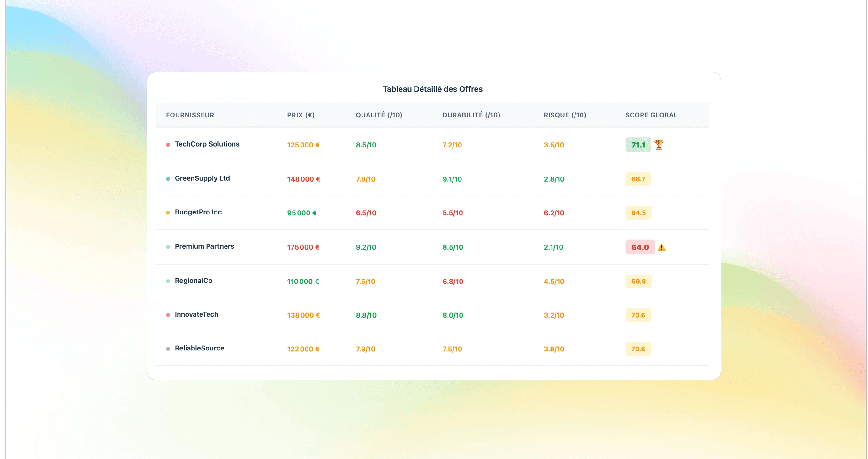
Task: Click the red dot beside TechCorp Solutions
Action: tap(168, 145)
